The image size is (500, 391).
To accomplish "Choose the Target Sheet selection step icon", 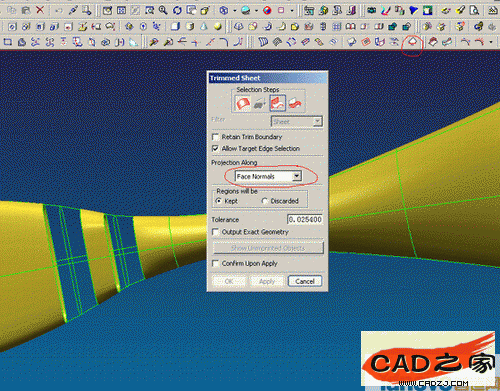I will tap(243, 103).
